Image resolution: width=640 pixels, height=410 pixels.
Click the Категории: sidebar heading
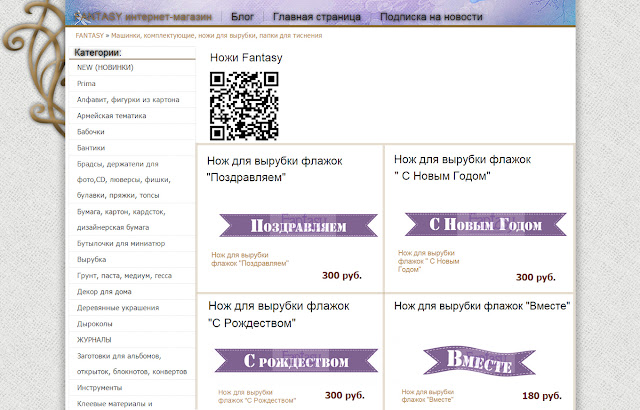click(98, 53)
